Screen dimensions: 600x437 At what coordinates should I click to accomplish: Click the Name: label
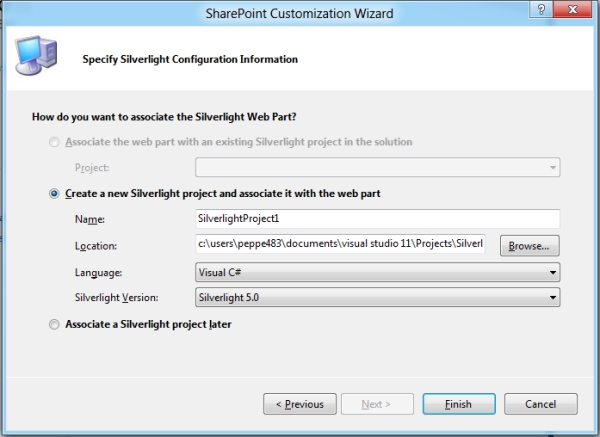tap(90, 219)
